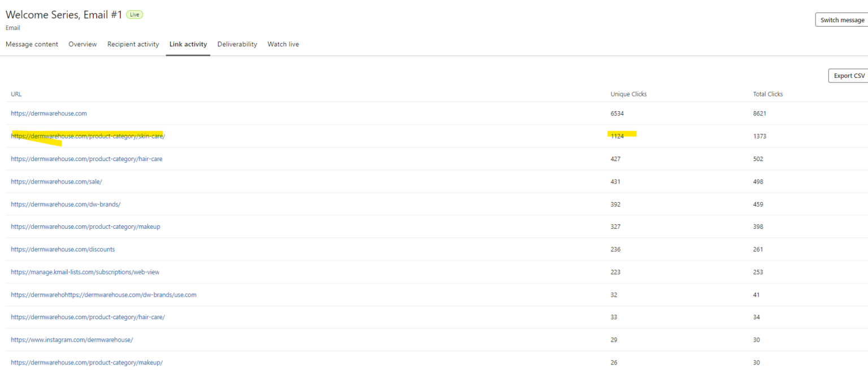Click the Export CSV button
Viewport: 868px width, 370px height.
point(849,76)
